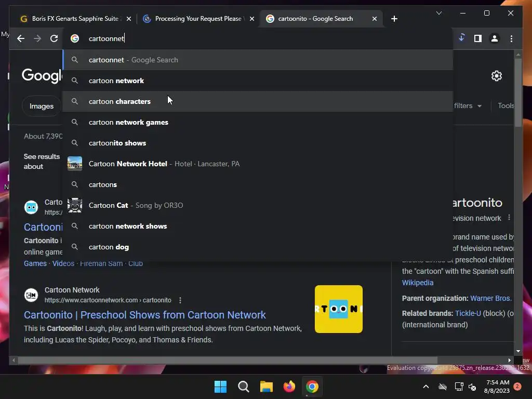Toggle the Chrome side panel
The image size is (532, 399).
click(478, 38)
